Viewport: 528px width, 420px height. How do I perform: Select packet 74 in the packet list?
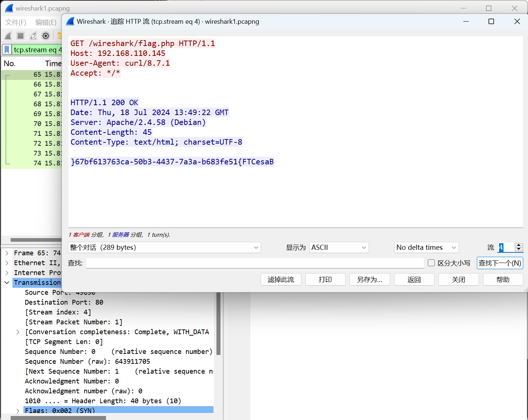click(32, 163)
